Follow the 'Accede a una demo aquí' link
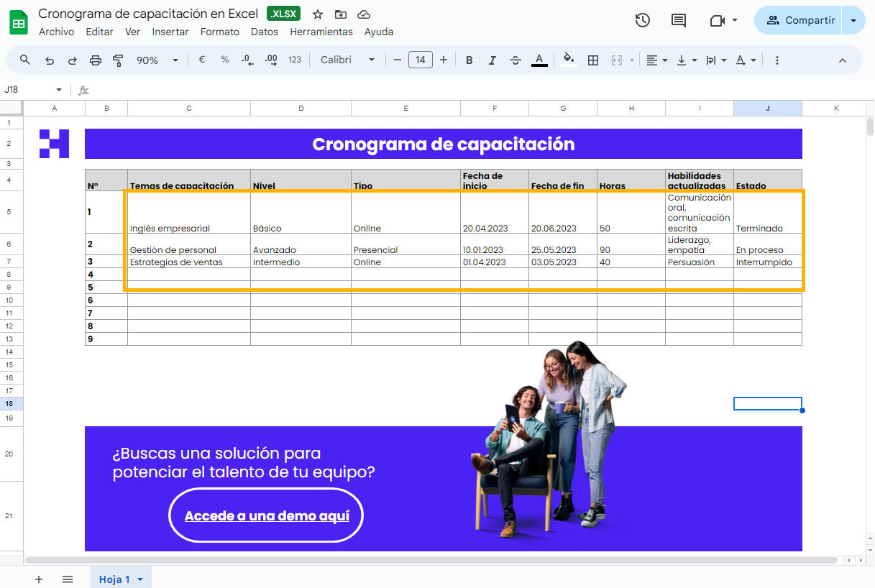The height and width of the screenshot is (588, 875). tap(267, 516)
